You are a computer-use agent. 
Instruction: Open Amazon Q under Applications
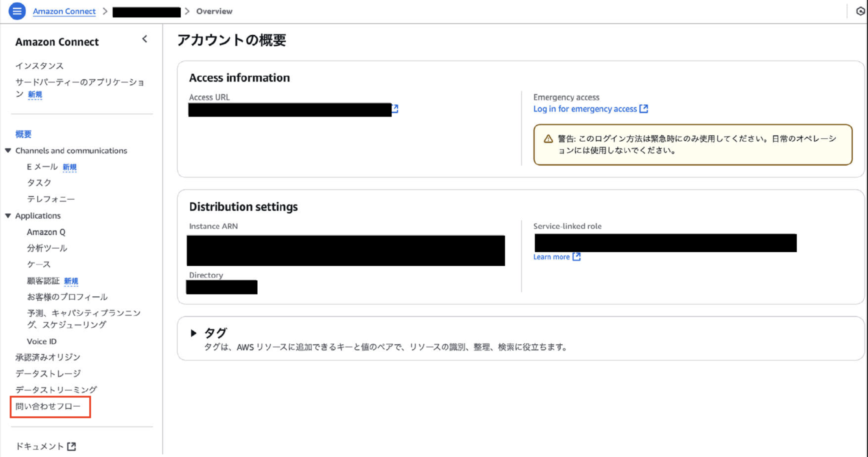pos(46,232)
